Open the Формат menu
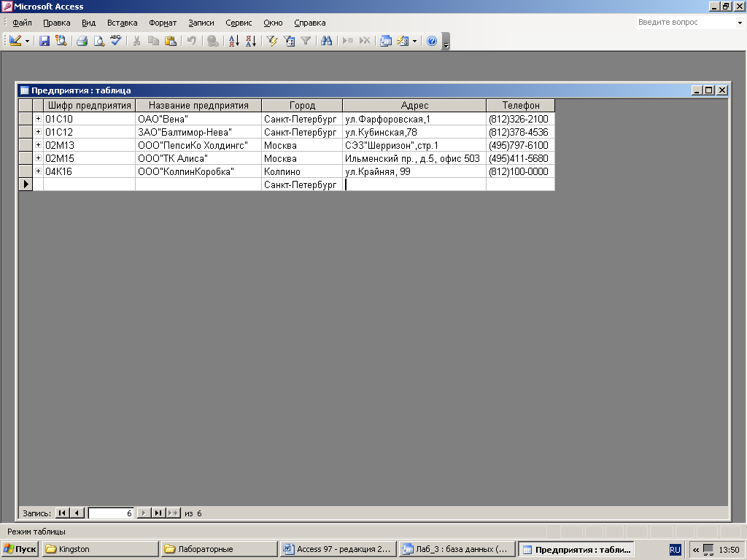This screenshot has width=747, height=560. (x=163, y=23)
